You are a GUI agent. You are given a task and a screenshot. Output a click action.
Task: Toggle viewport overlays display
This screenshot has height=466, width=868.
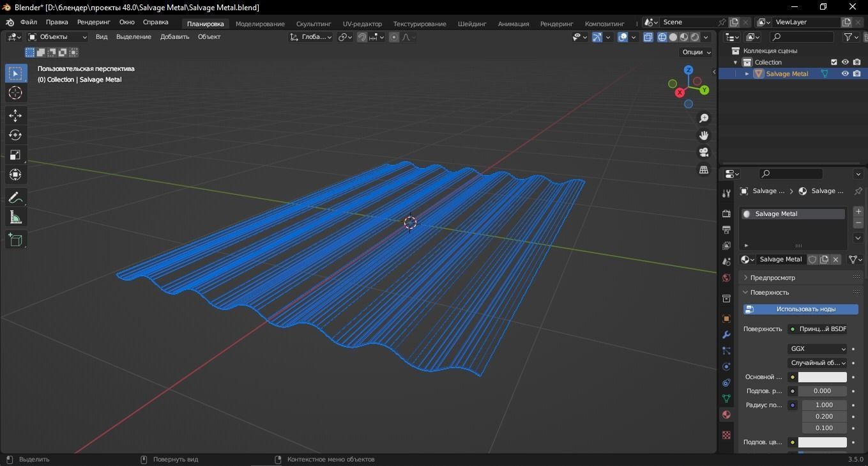(623, 37)
